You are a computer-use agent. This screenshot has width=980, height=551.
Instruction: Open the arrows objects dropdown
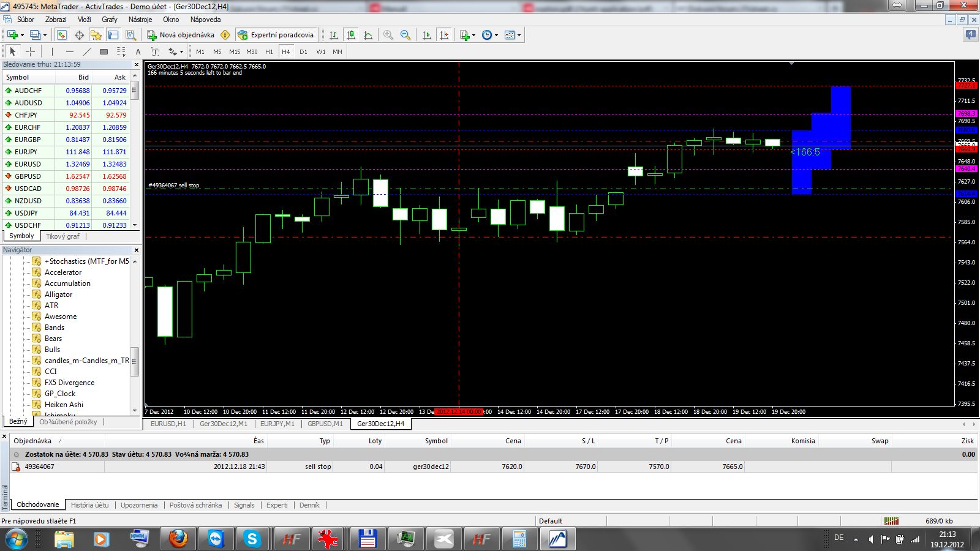click(x=176, y=51)
